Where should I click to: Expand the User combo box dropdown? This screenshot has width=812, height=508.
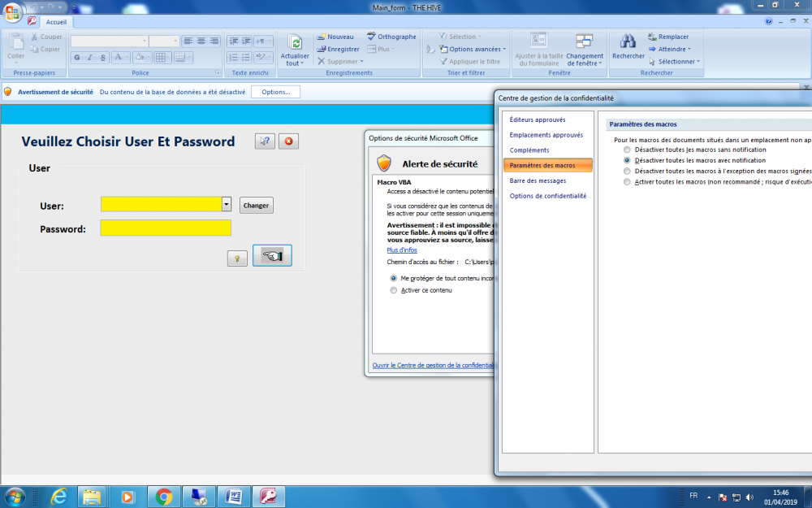pyautogui.click(x=227, y=204)
